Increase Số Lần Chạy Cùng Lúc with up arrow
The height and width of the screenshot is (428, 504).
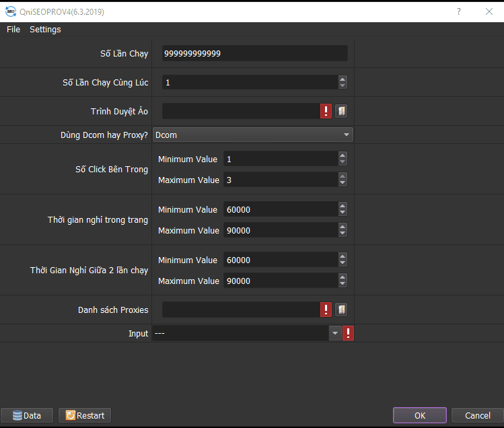pyautogui.click(x=343, y=79)
